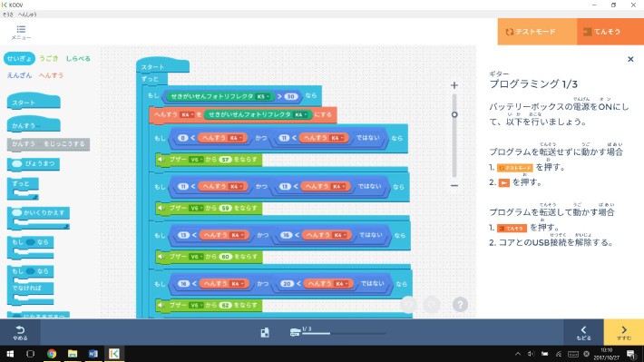Image resolution: width=644 pixels, height=362 pixels.
Task: Click speaker icon on buzzer 57 block
Action: 161,160
